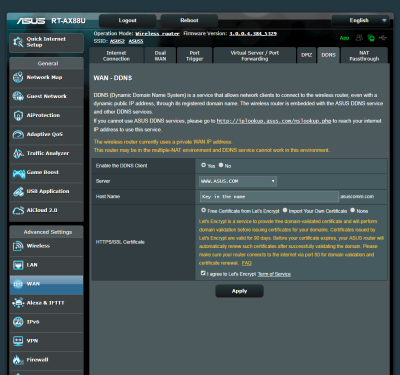Click the App status label

click(344, 38)
